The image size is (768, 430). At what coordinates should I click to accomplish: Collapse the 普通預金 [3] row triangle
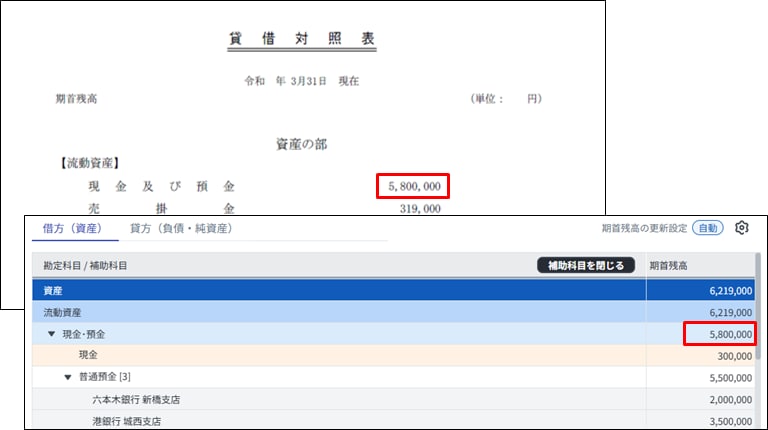[68, 377]
